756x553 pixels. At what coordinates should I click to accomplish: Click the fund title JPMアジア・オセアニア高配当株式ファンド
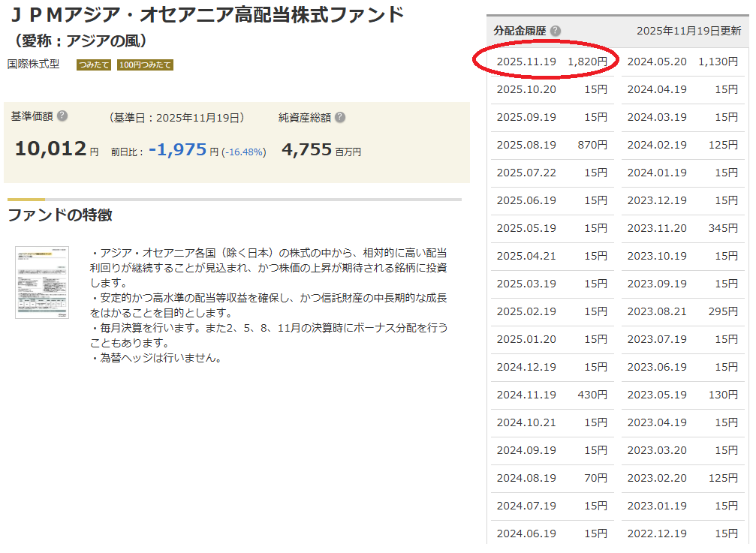[x=206, y=14]
